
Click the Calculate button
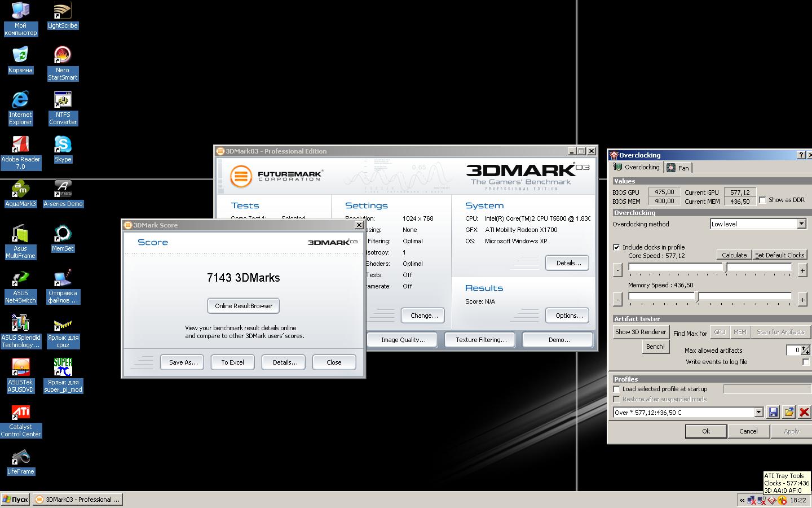(x=734, y=255)
